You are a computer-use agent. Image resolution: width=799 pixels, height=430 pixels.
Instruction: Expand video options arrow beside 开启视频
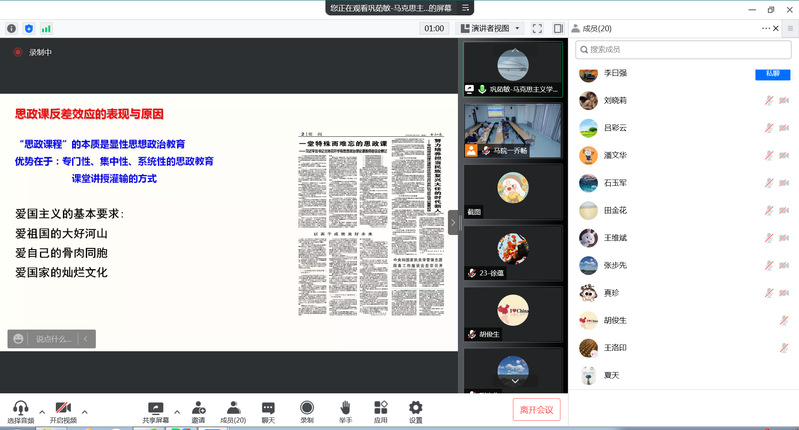pyautogui.click(x=84, y=411)
